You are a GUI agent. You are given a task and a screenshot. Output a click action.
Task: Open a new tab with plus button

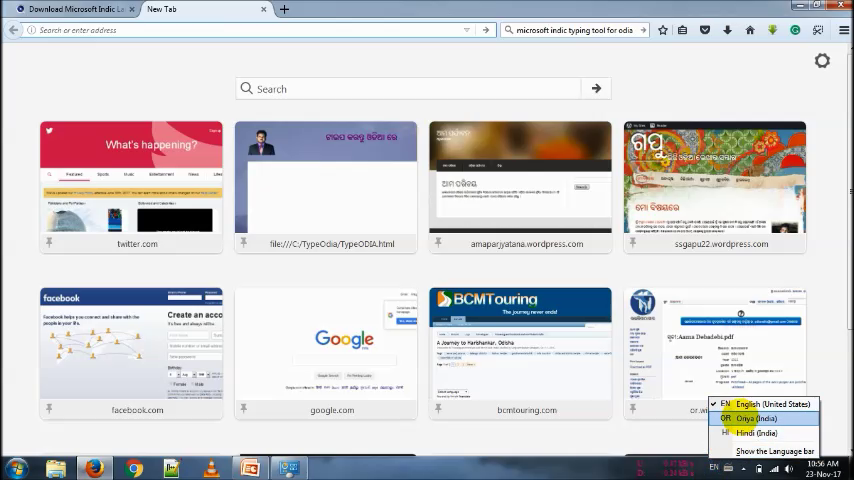point(284,9)
